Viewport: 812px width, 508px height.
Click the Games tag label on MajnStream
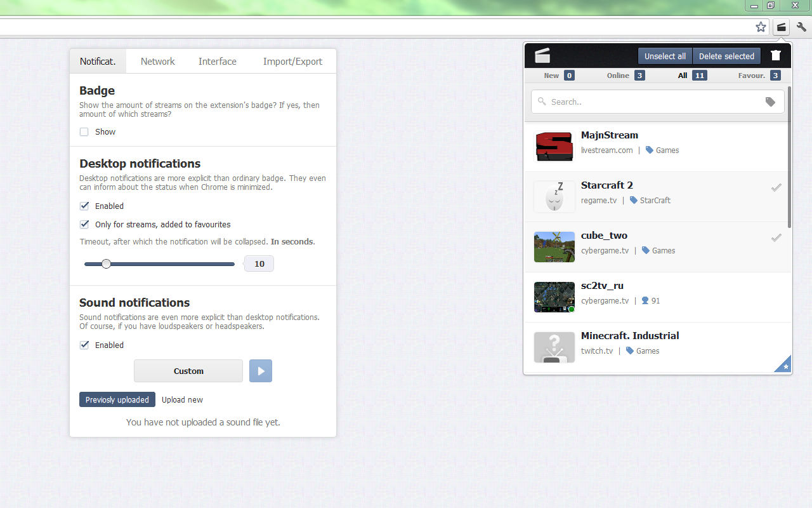(667, 150)
